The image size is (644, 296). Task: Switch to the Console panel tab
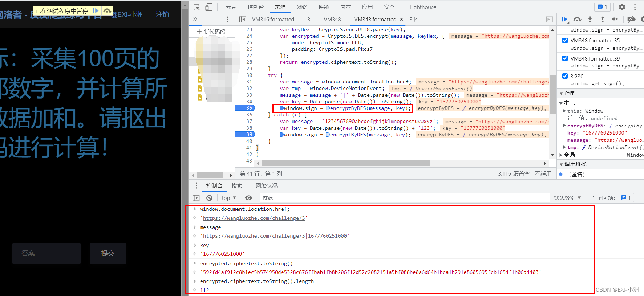[256, 7]
